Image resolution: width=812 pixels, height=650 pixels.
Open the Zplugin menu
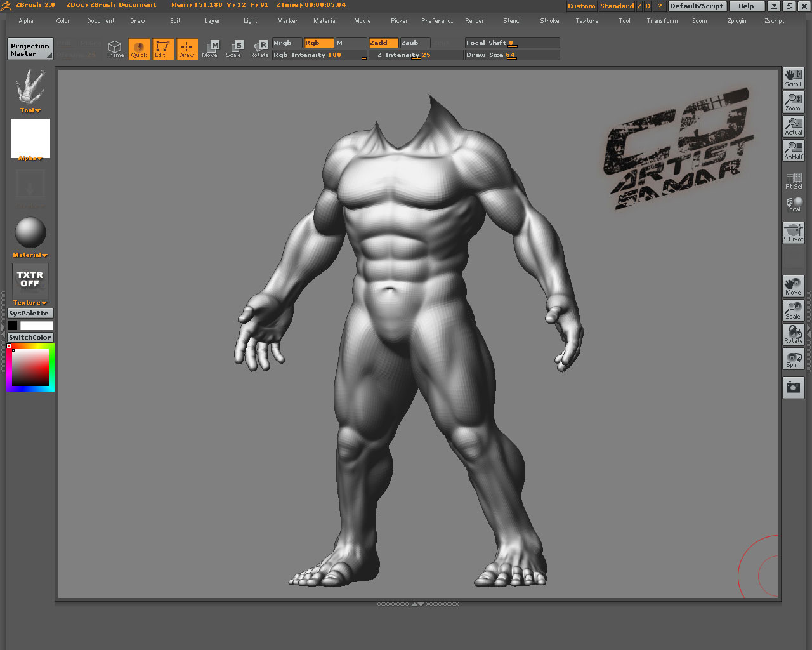pyautogui.click(x=737, y=21)
